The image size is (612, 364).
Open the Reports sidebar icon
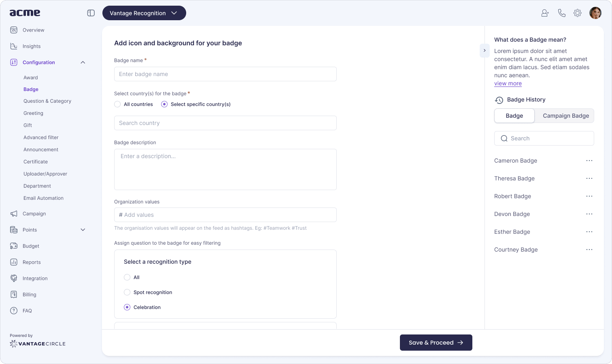point(14,262)
